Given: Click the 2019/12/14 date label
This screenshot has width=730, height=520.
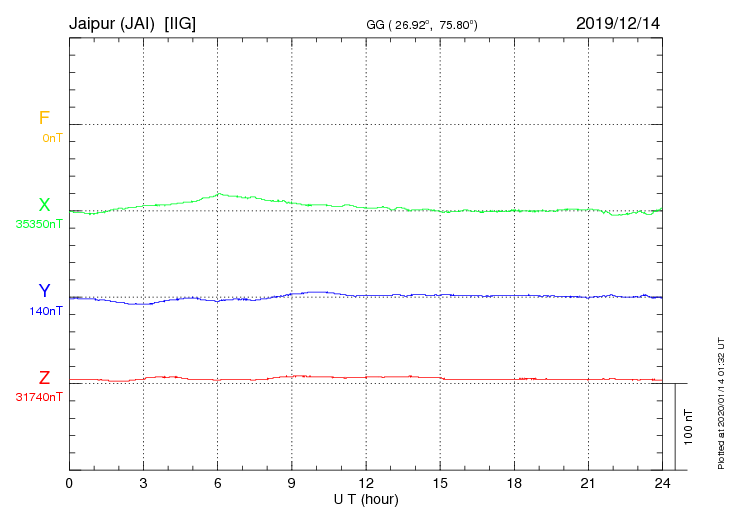Looking at the screenshot, I should point(618,23).
